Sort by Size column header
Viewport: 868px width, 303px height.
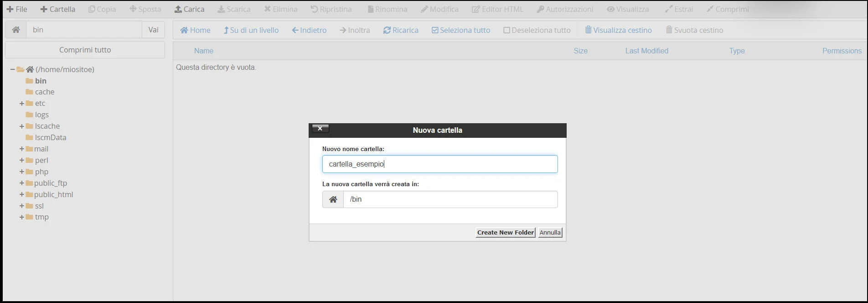[580, 51]
